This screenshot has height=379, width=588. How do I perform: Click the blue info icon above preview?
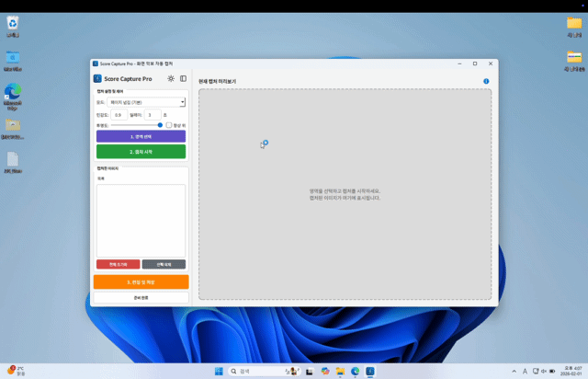[x=486, y=81]
